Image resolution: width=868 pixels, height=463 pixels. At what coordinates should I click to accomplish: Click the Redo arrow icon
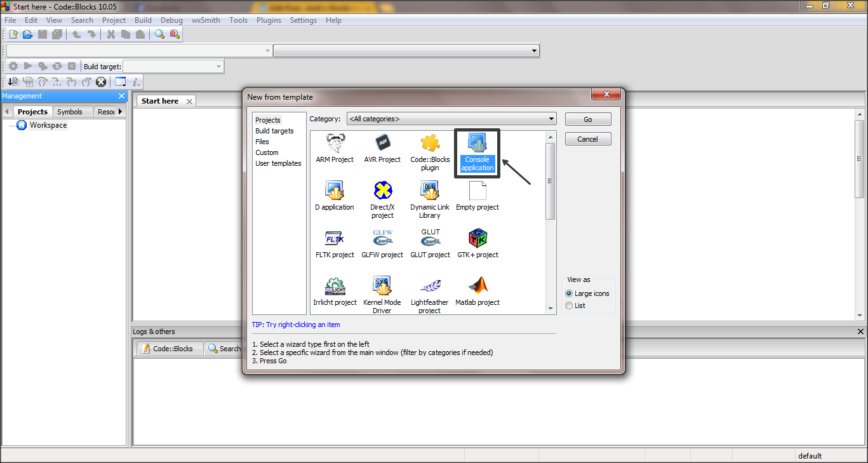click(91, 34)
